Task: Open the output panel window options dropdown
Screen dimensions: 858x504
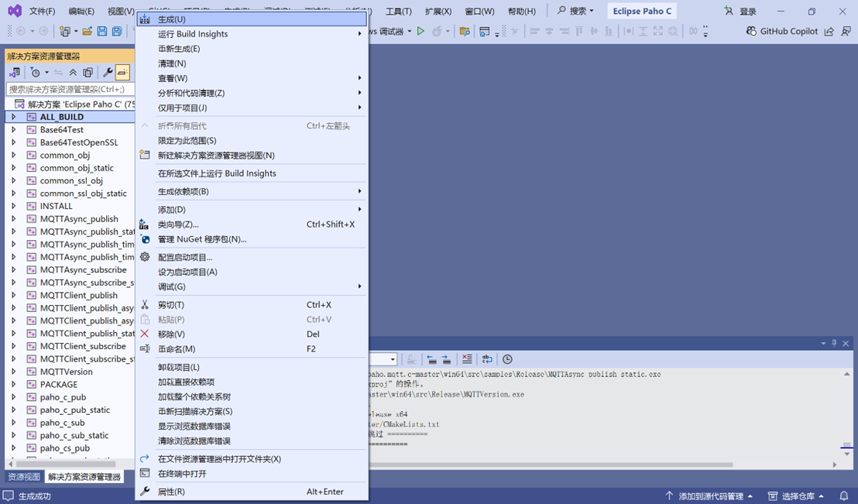Action: (823, 343)
